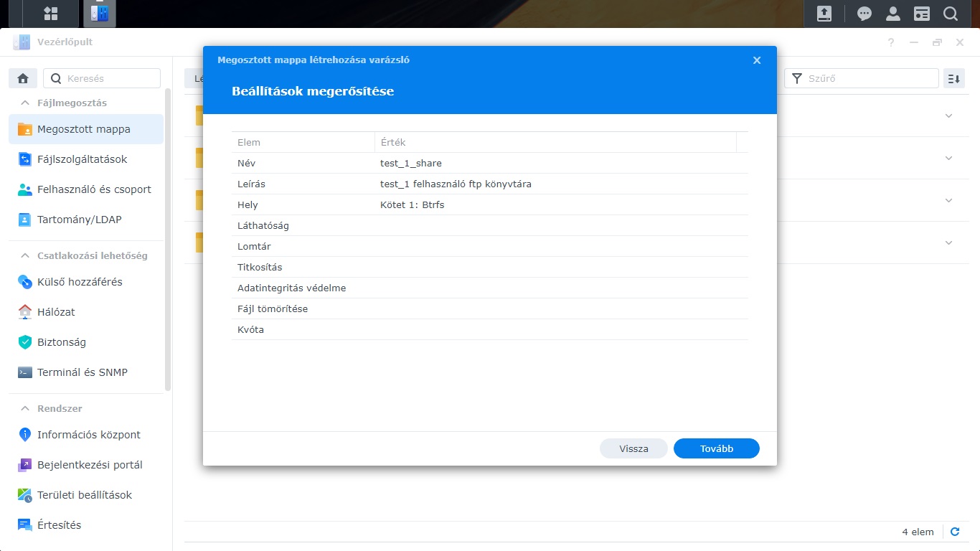The height and width of the screenshot is (551, 980).
Task: Expand the first shared folder row chevron
Action: 948,116
